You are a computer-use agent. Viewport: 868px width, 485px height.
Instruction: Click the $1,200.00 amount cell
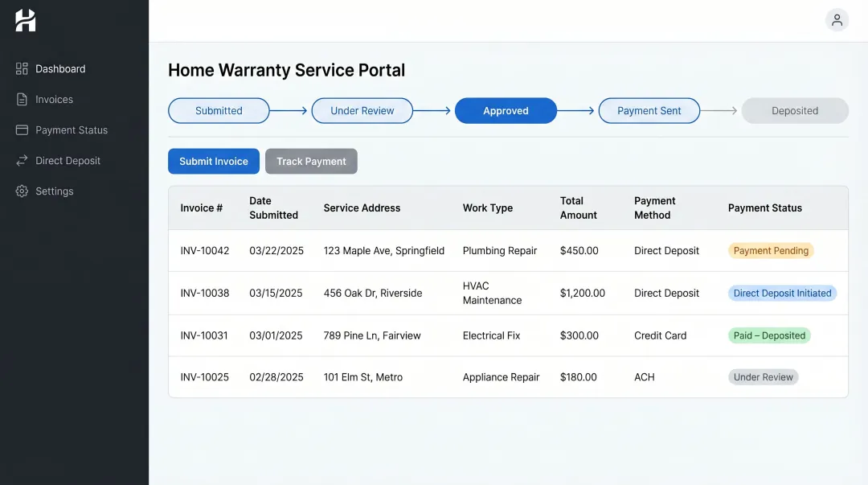pyautogui.click(x=583, y=294)
